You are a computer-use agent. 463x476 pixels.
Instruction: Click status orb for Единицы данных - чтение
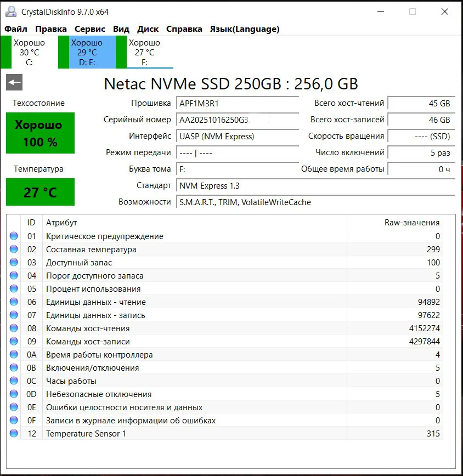[x=14, y=302]
